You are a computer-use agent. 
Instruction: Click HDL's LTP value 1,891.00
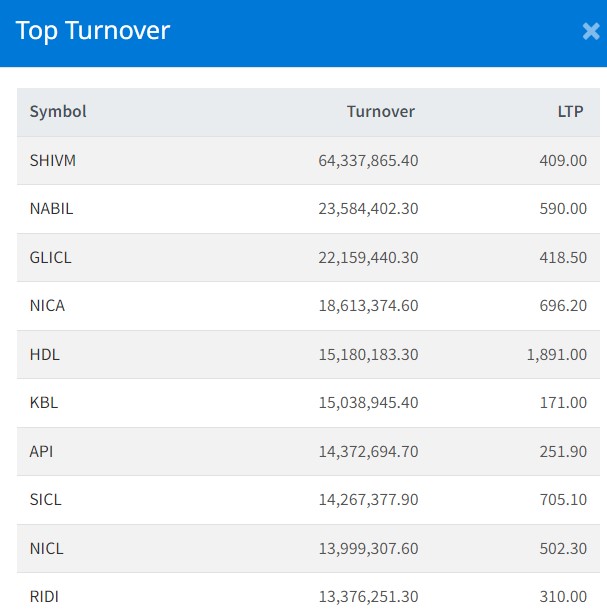tap(557, 354)
